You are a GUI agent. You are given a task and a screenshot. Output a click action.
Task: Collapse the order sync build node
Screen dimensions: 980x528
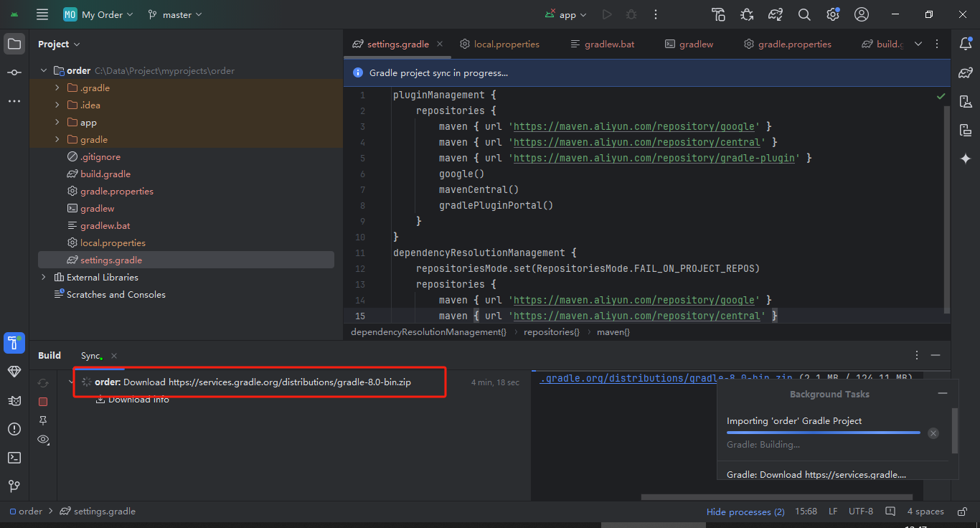pyautogui.click(x=71, y=382)
